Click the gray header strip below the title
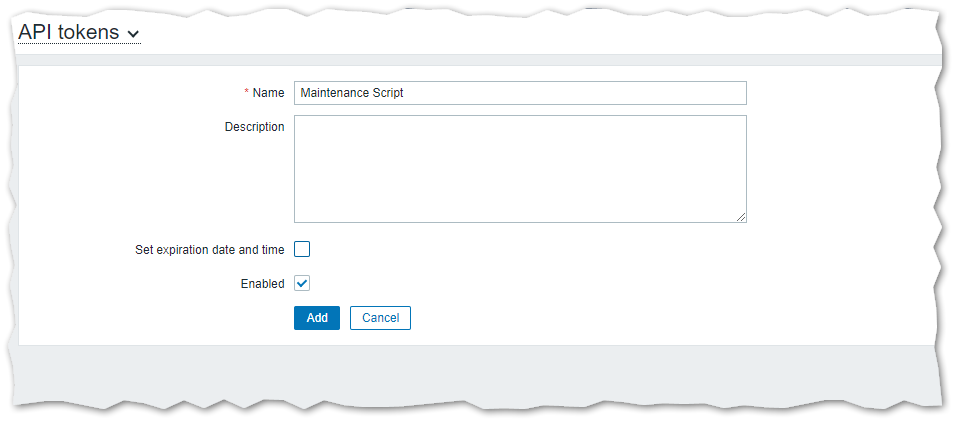The height and width of the screenshot is (421, 955). [480, 61]
